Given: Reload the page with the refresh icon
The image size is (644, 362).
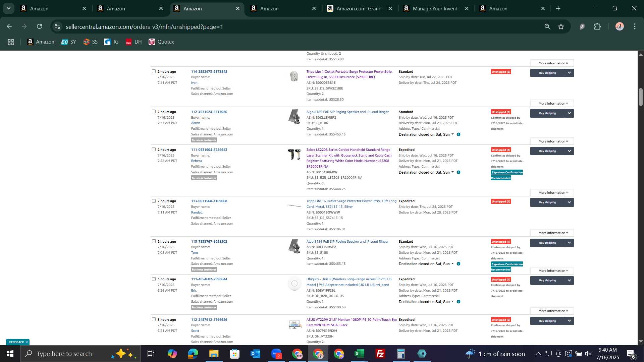Looking at the screenshot, I should [40, 26].
